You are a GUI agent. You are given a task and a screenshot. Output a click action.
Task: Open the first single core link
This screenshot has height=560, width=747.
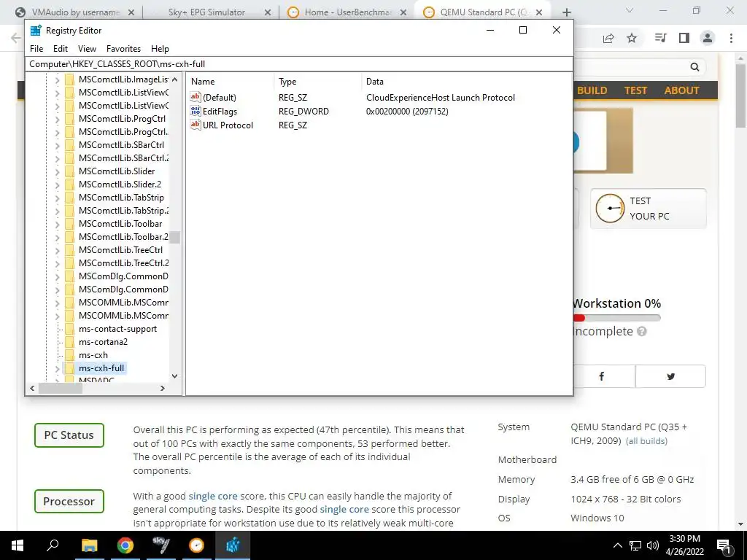[x=213, y=496]
